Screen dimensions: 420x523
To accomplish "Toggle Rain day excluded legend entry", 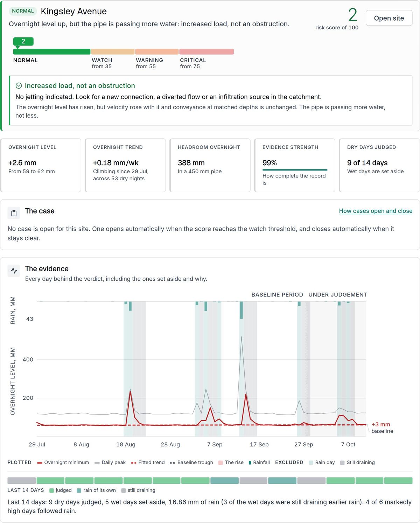I will pos(322,462).
